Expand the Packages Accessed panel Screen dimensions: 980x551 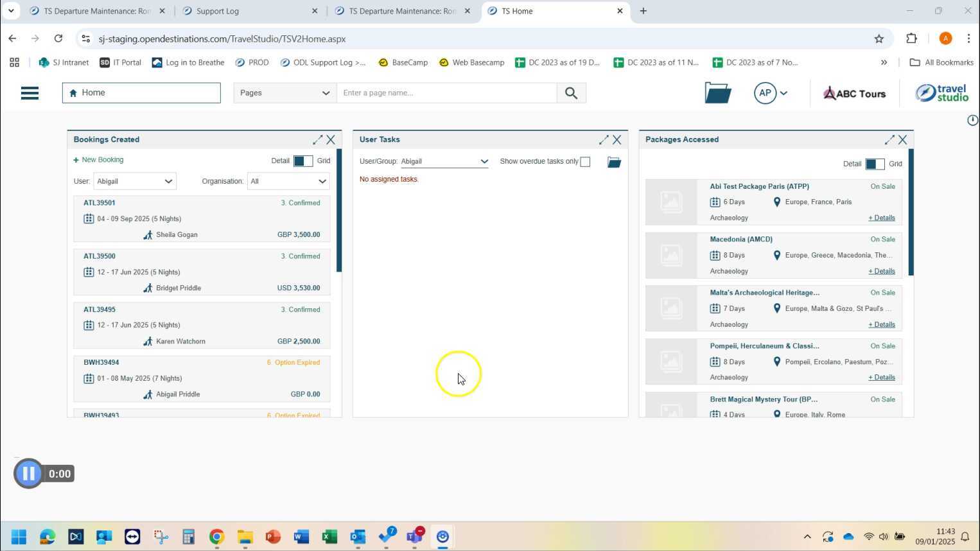[x=889, y=139]
